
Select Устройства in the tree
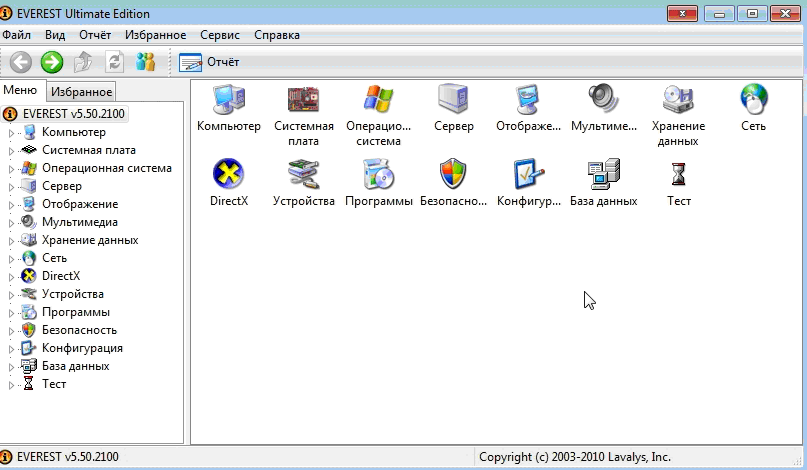[x=72, y=294]
